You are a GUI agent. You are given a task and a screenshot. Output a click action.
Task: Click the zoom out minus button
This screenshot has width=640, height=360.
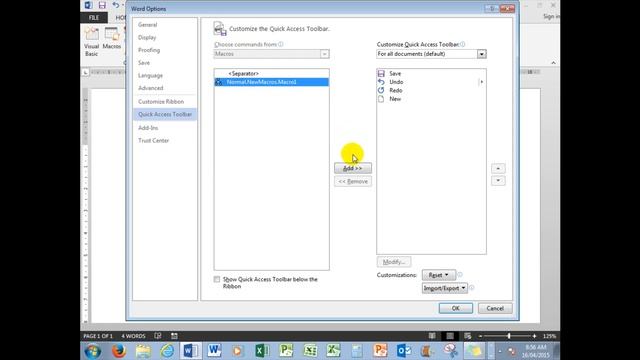click(480, 336)
